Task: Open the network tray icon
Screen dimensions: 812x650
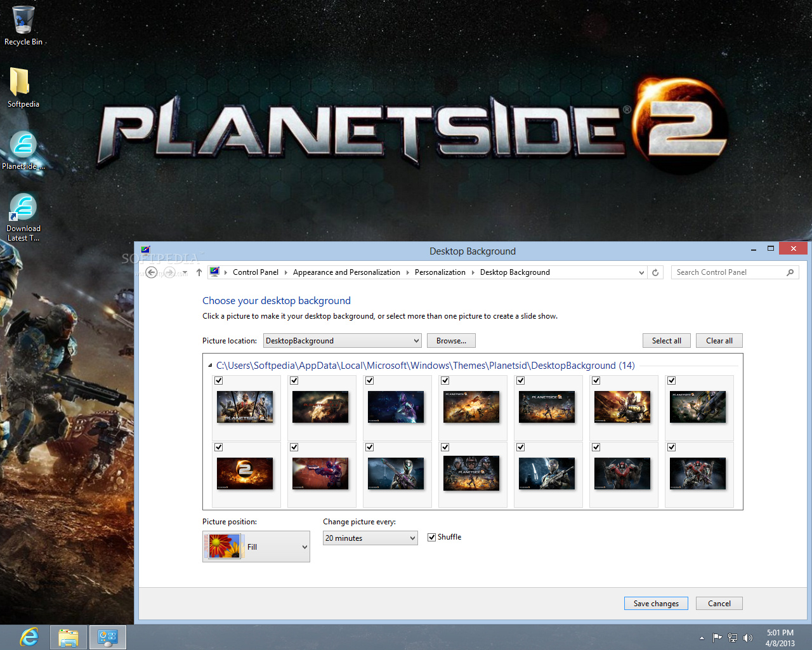Action: 733,637
